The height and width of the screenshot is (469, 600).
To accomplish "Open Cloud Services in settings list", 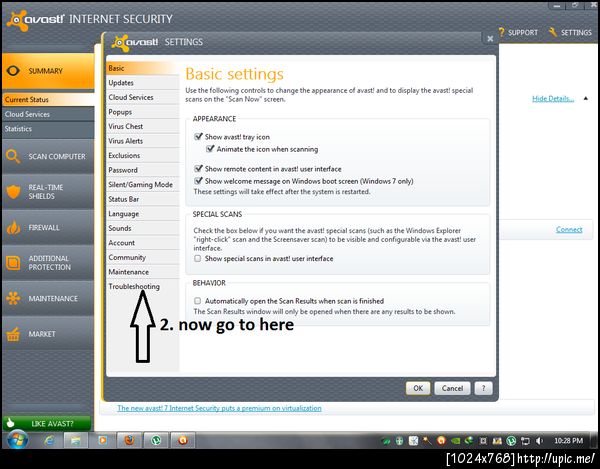I will [142, 97].
